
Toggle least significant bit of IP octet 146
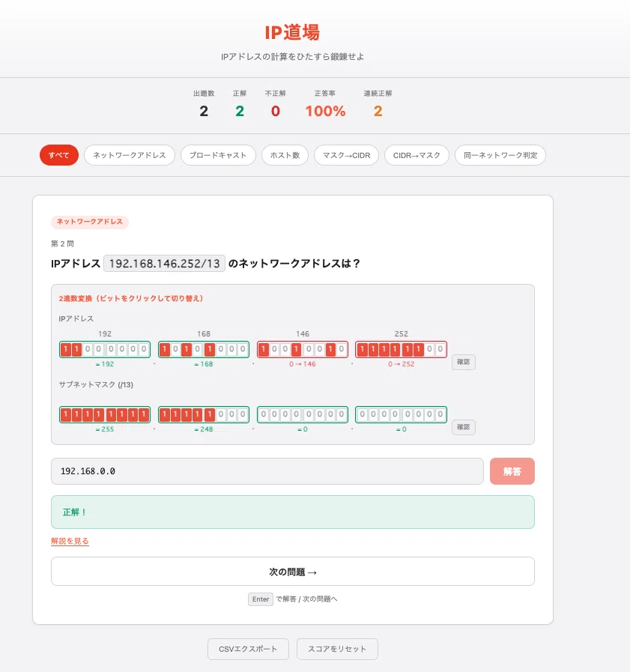342,349
